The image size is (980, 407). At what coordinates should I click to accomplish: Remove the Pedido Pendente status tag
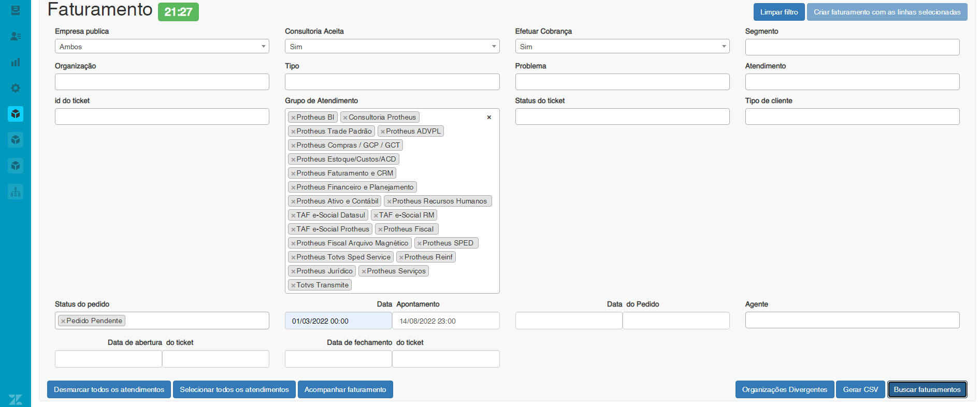coord(63,321)
